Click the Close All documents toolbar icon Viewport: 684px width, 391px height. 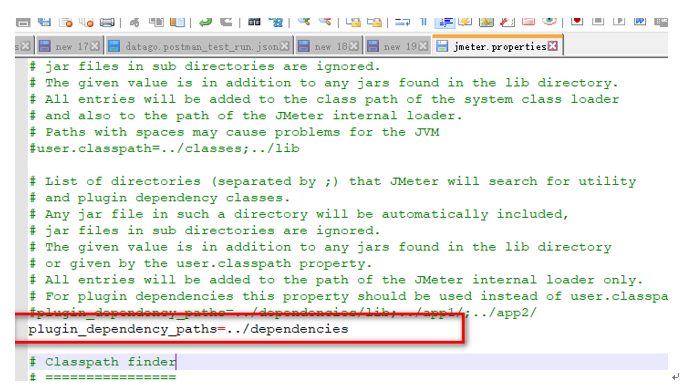(86, 22)
